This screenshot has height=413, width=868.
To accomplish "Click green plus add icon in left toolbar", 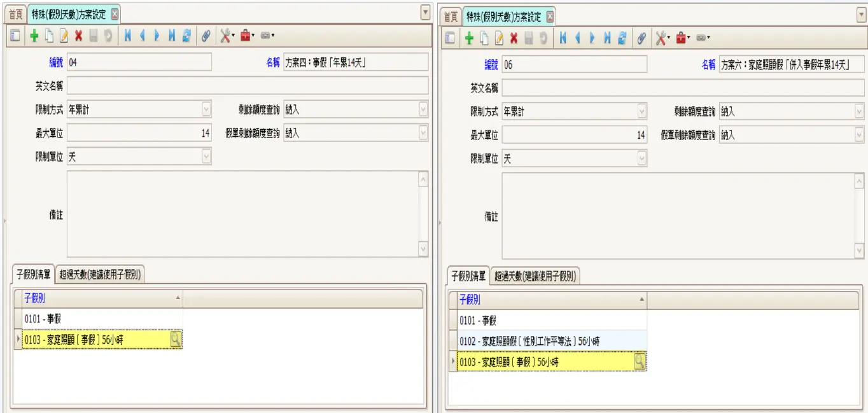I will click(35, 36).
